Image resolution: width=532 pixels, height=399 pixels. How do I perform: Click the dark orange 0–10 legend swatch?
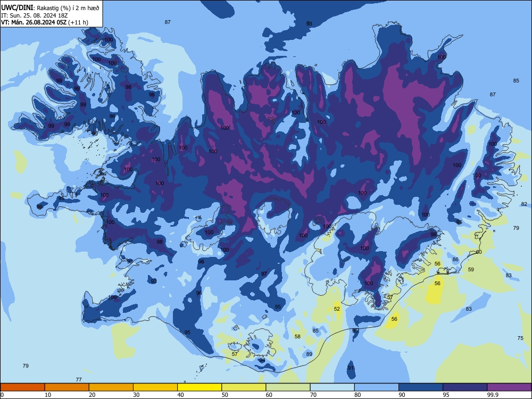click(x=22, y=387)
